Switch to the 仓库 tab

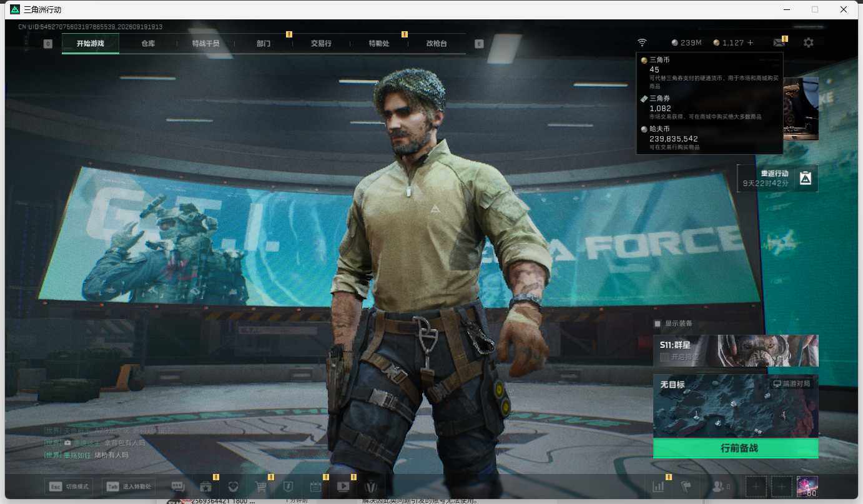point(148,44)
